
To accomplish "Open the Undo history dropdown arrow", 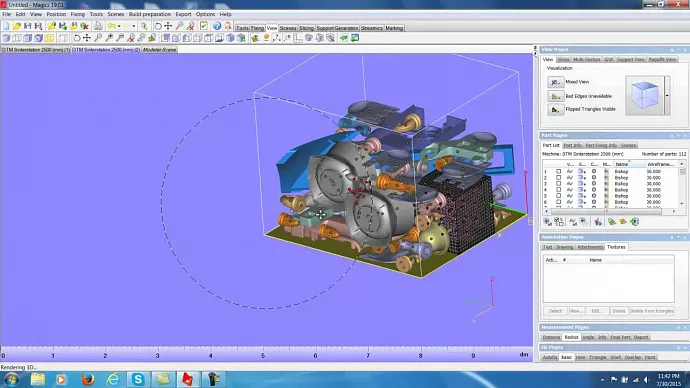I will [x=119, y=26].
